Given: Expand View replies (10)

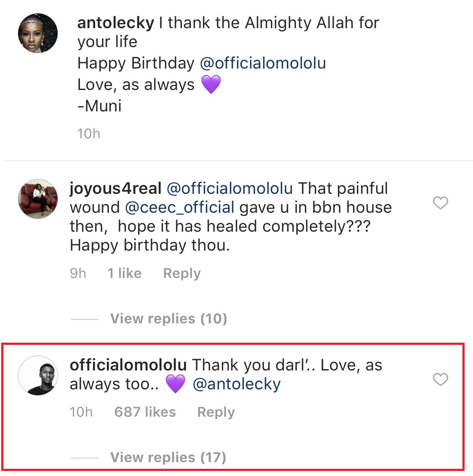Looking at the screenshot, I should click(168, 319).
